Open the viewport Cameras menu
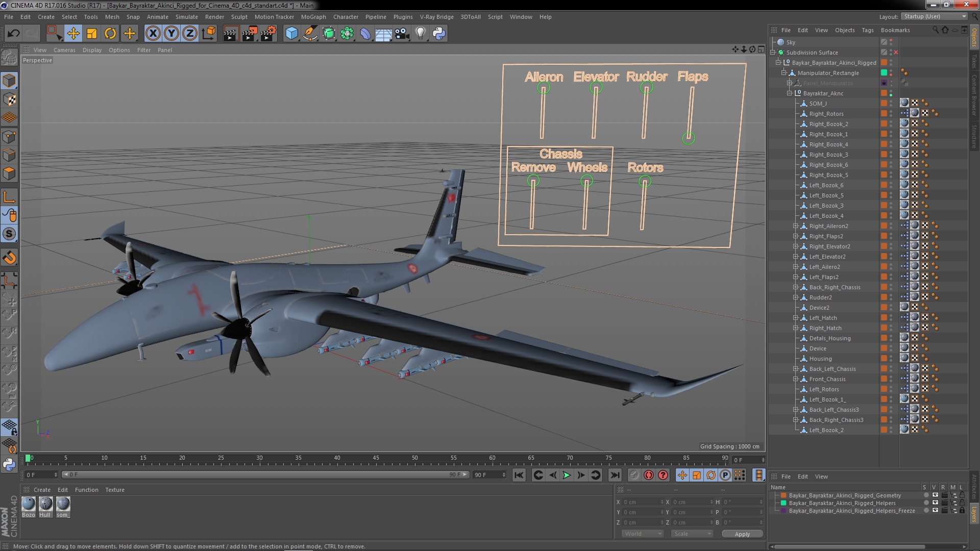This screenshot has height=551, width=980. point(64,50)
